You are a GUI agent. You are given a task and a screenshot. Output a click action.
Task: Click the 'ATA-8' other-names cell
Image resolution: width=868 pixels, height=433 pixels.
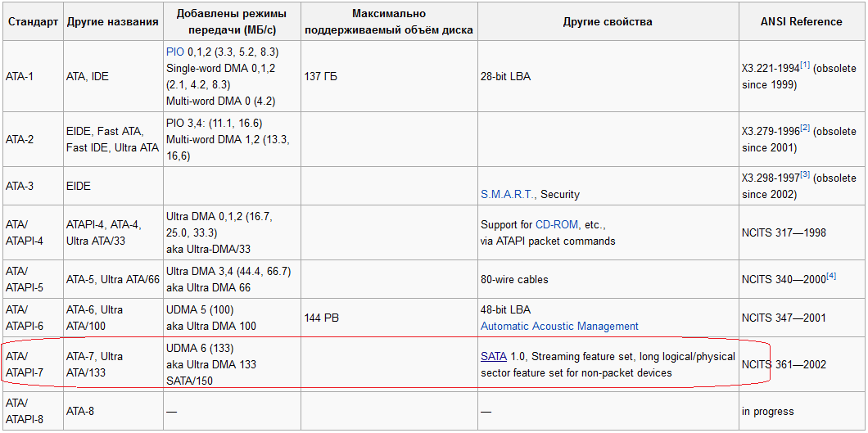point(113,411)
